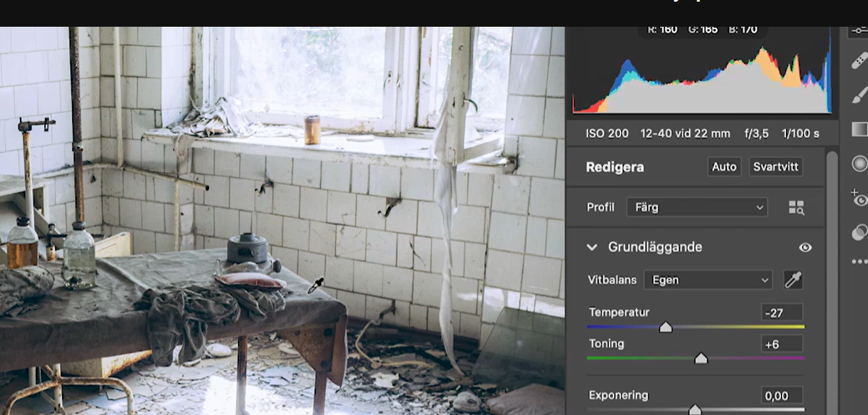This screenshot has width=868, height=415.
Task: Select the healing bandage tool
Action: coord(859,60)
